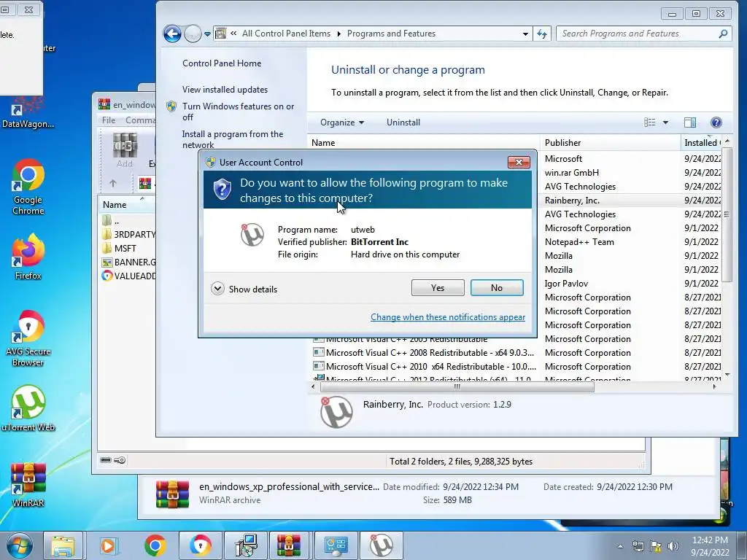Viewport: 747px width, 560px height.
Task: Click the search magnifier icon
Action: (723, 34)
